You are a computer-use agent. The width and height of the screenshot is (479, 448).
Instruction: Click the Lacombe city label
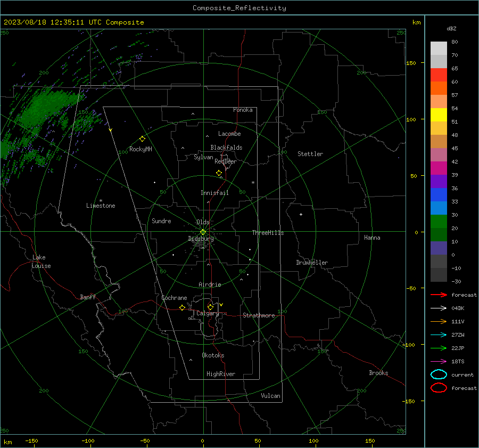pyautogui.click(x=229, y=134)
